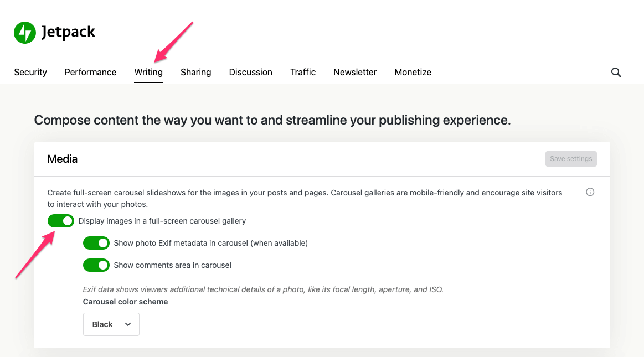Turn off comments area in carousel

tap(96, 265)
